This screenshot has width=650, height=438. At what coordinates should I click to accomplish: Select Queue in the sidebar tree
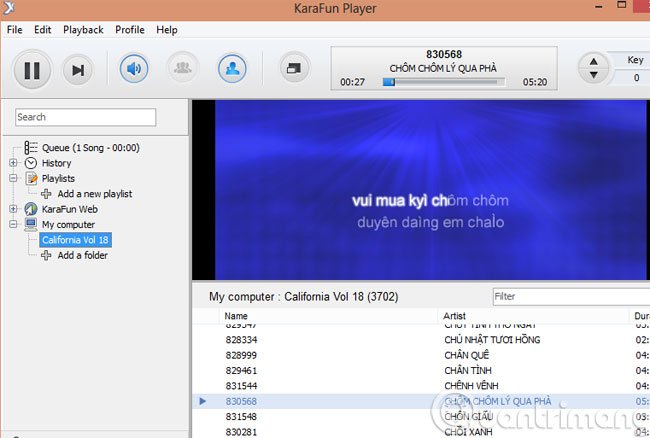coord(90,148)
